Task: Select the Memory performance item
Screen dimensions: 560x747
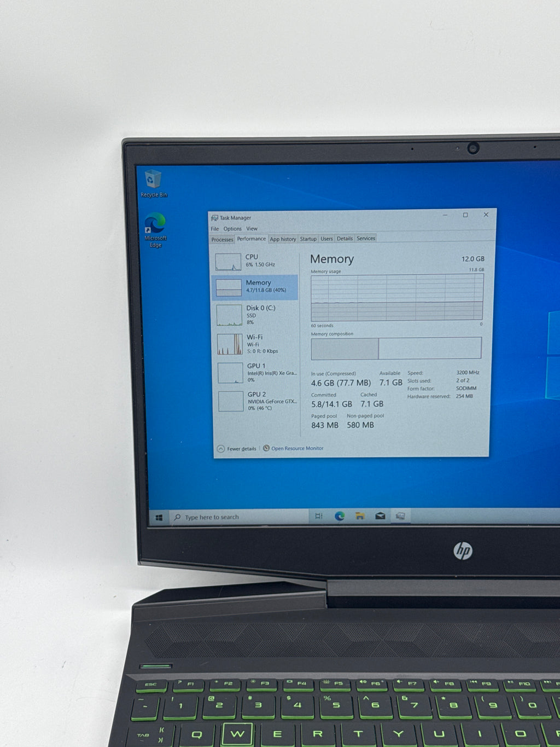Action: (255, 287)
